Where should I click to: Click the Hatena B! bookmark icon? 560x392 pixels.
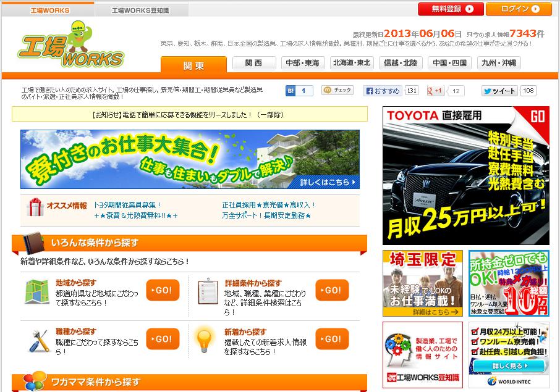coord(291,91)
